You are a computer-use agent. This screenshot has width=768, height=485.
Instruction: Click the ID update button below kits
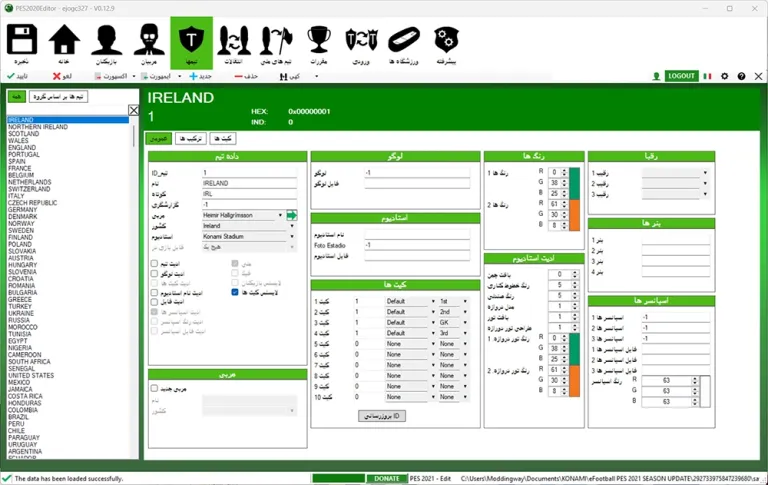tap(382, 416)
